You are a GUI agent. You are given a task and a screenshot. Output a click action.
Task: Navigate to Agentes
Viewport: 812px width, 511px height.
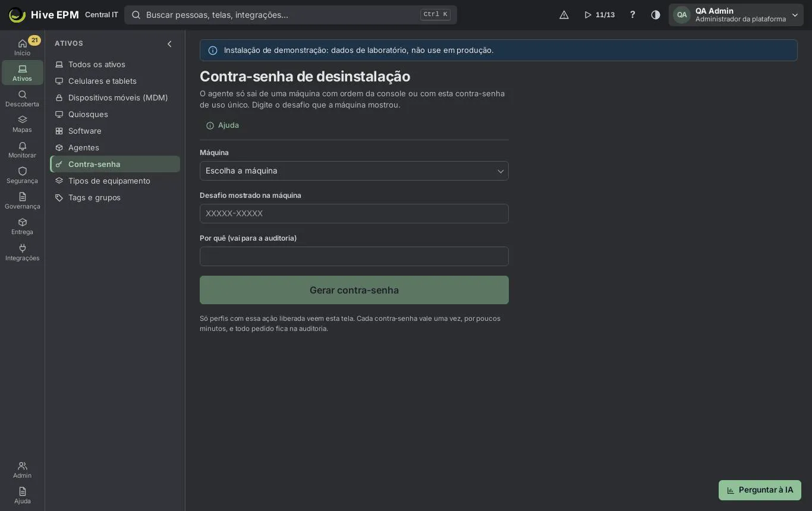(115, 147)
